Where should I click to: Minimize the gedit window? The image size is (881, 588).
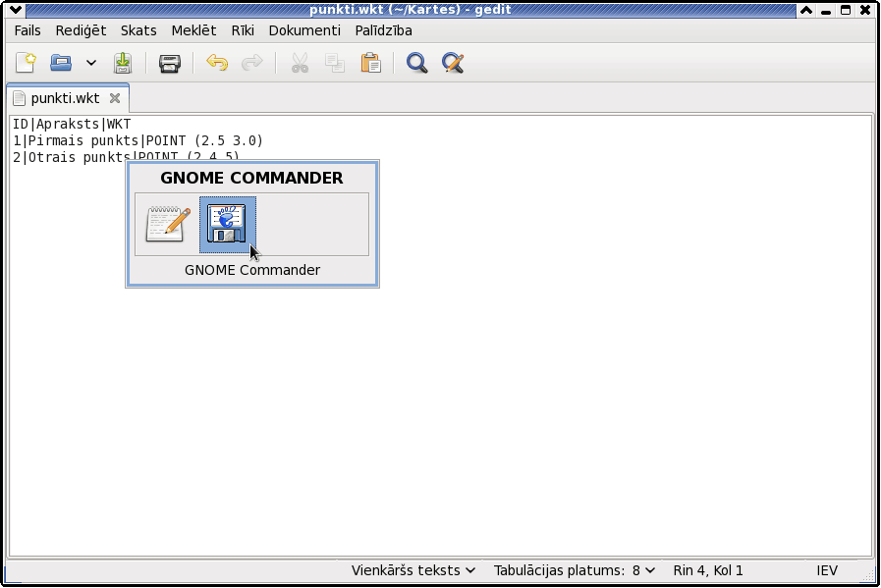click(x=826, y=10)
